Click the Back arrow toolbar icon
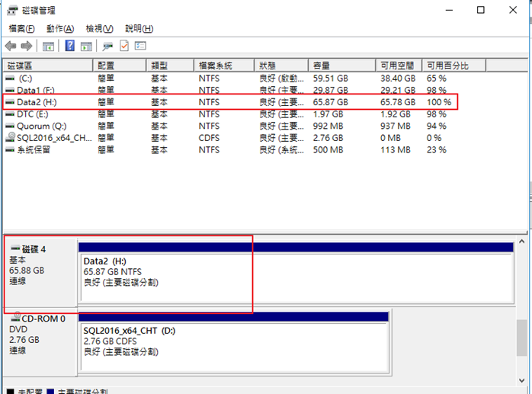The image size is (532, 394). coord(11,46)
